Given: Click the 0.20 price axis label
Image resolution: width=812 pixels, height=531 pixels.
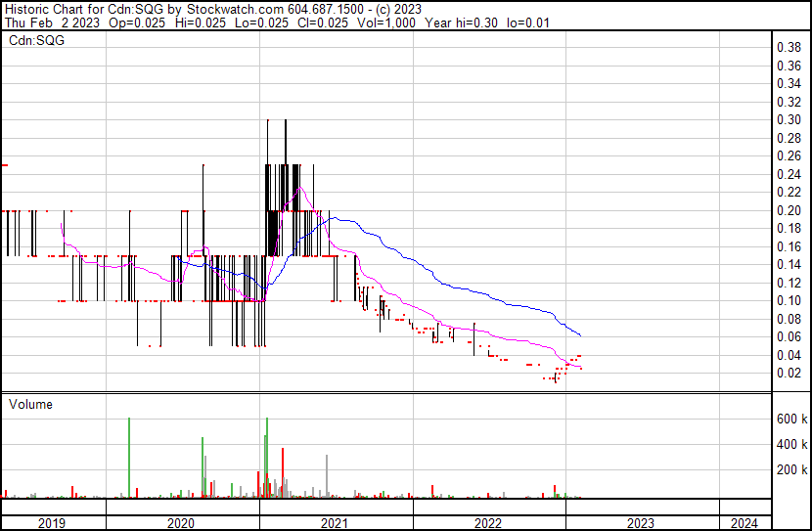Looking at the screenshot, I should point(789,210).
